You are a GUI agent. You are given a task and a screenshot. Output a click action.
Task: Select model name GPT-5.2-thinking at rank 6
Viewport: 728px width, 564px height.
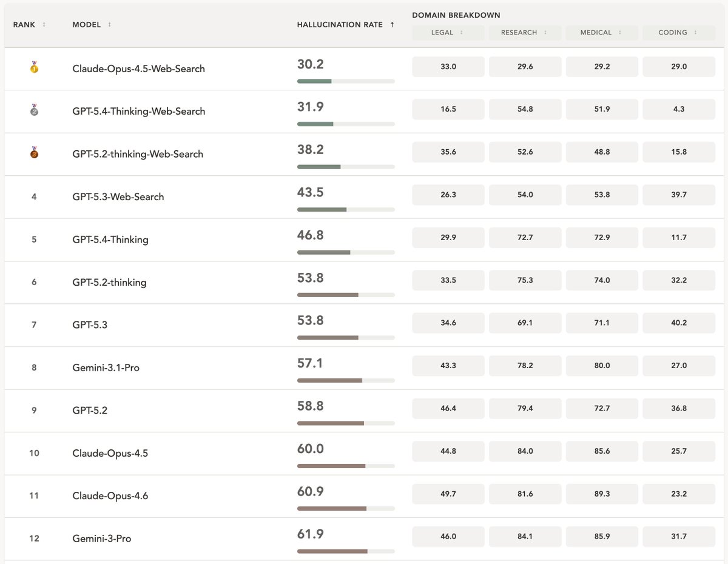109,283
